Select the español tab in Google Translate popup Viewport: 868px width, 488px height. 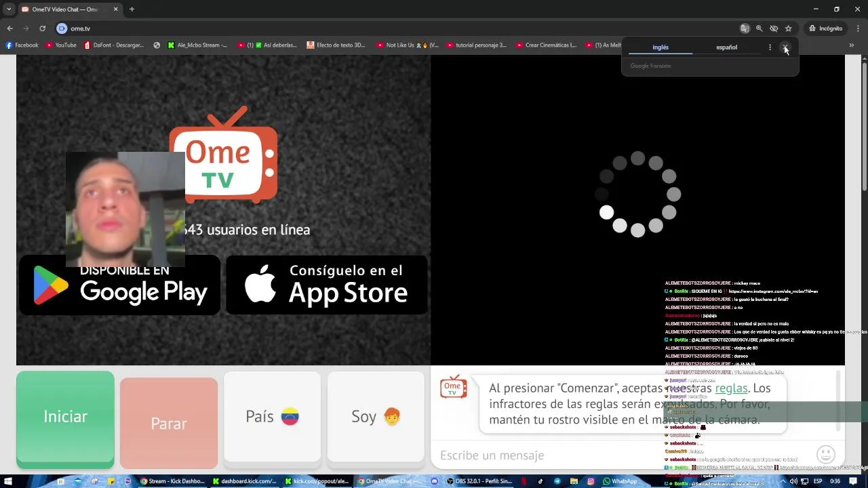coord(726,47)
